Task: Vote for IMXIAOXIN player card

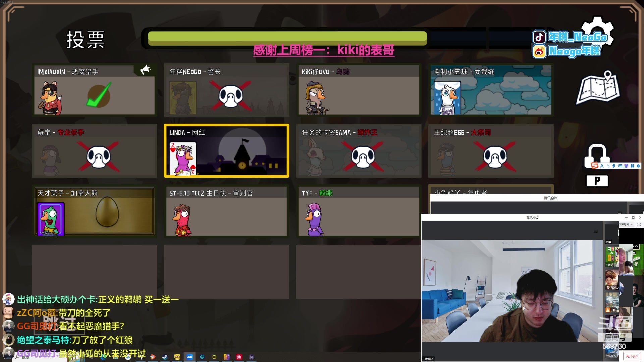Action: pos(94,90)
